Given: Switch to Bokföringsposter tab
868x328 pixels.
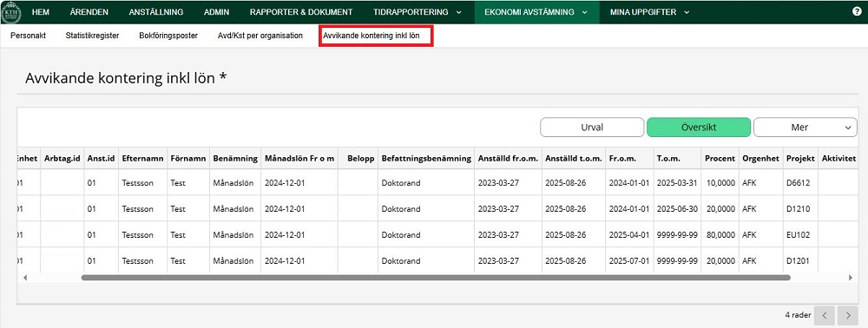Looking at the screenshot, I should (168, 36).
